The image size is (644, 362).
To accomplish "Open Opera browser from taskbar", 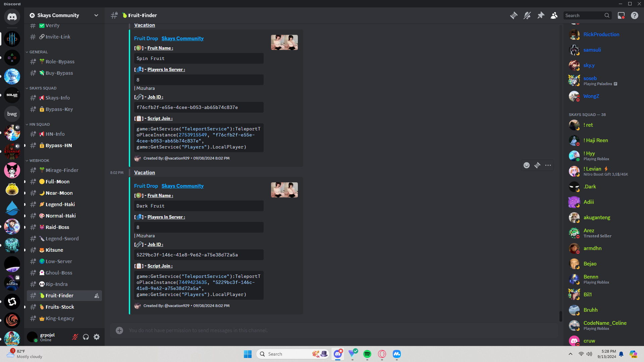I will click(382, 354).
